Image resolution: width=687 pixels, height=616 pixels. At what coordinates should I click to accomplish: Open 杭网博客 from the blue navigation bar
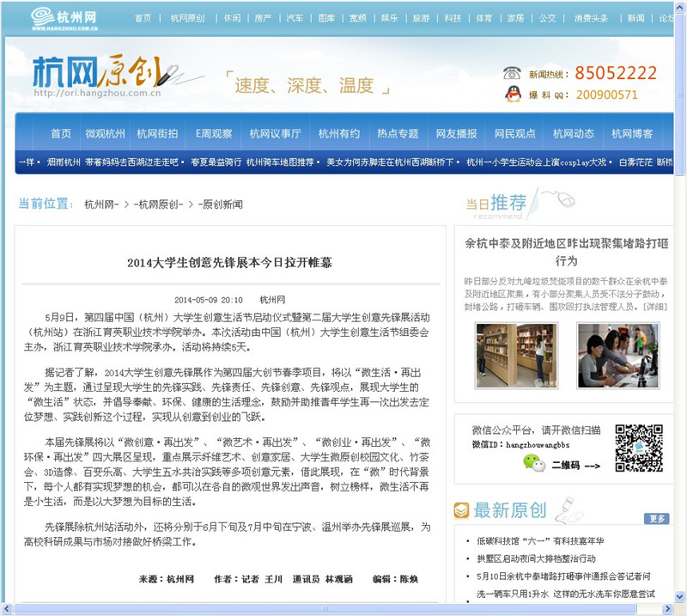631,134
